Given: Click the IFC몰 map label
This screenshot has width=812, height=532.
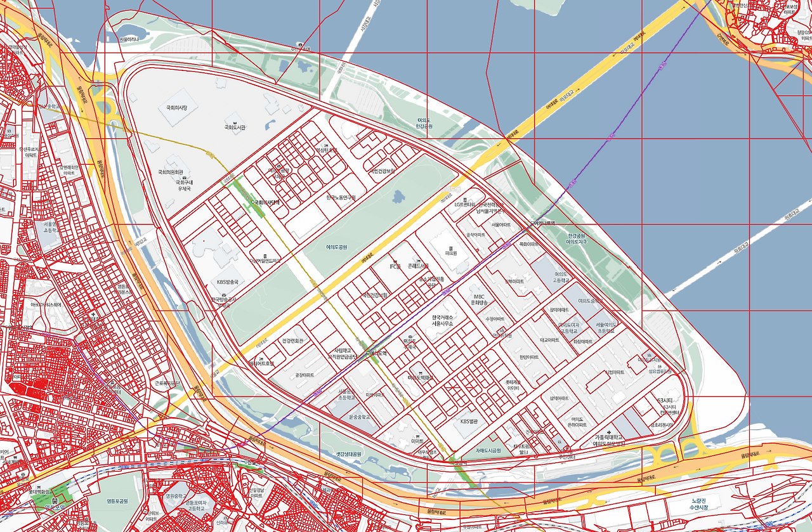Looking at the screenshot, I should (x=395, y=266).
